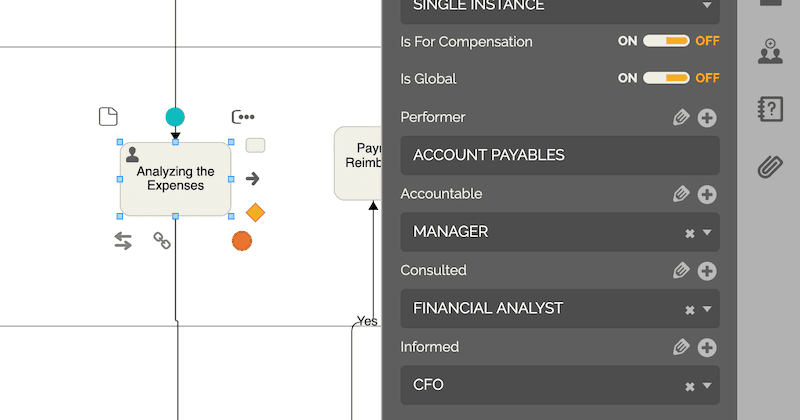Add annotation using bracket dots icon
The image size is (800, 420).
[x=242, y=117]
